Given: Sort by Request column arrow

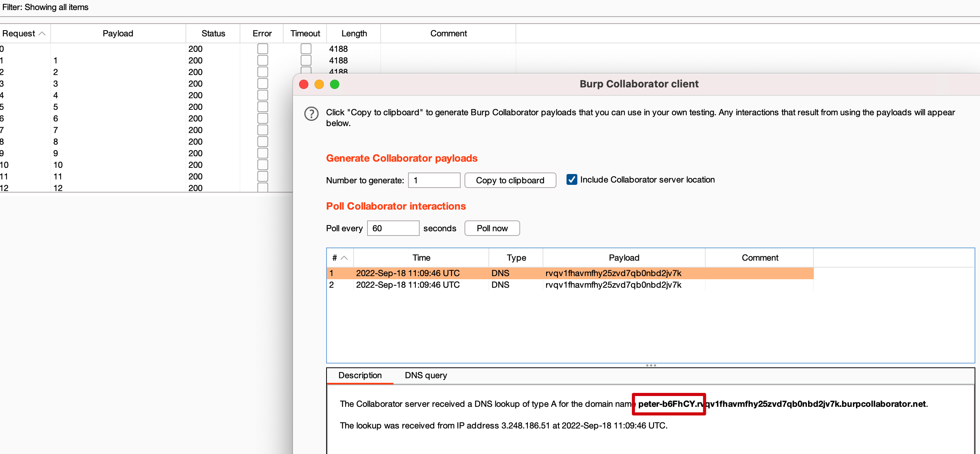Looking at the screenshot, I should [42, 34].
